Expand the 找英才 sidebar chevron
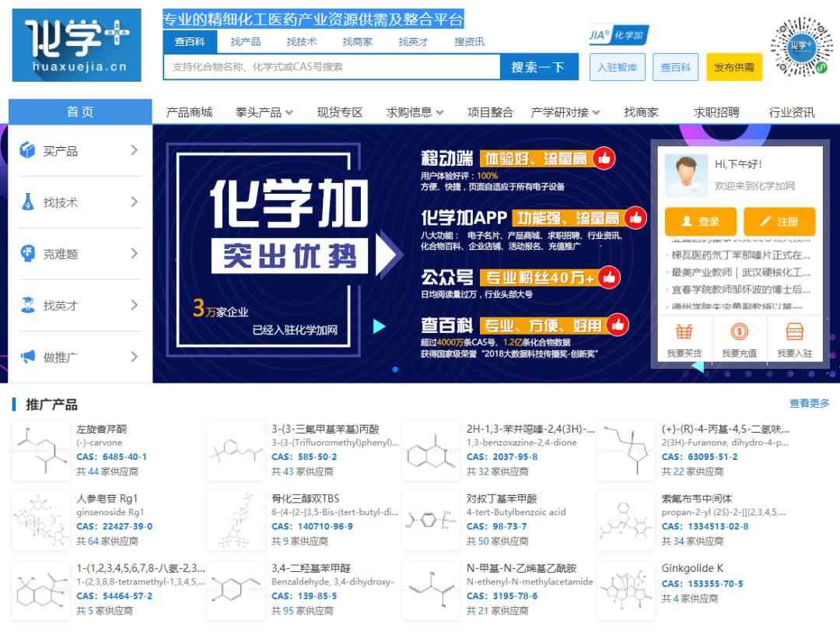 click(135, 306)
